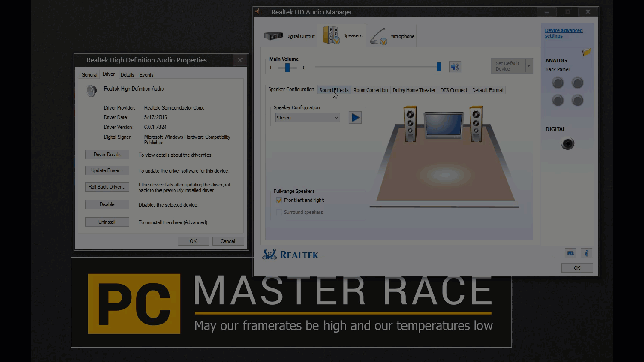This screenshot has height=362, width=644.
Task: Click the DIGITAL output jack icon
Action: pyautogui.click(x=568, y=144)
